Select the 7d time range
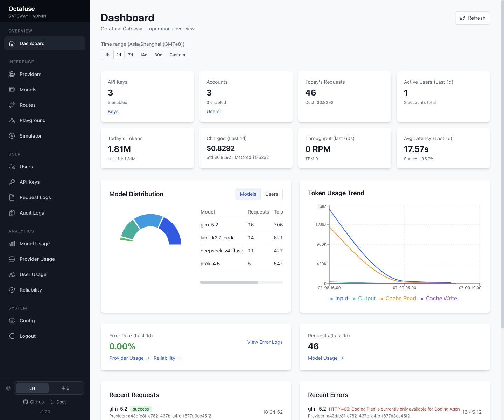Viewport: 504px width, 420px height. (131, 55)
